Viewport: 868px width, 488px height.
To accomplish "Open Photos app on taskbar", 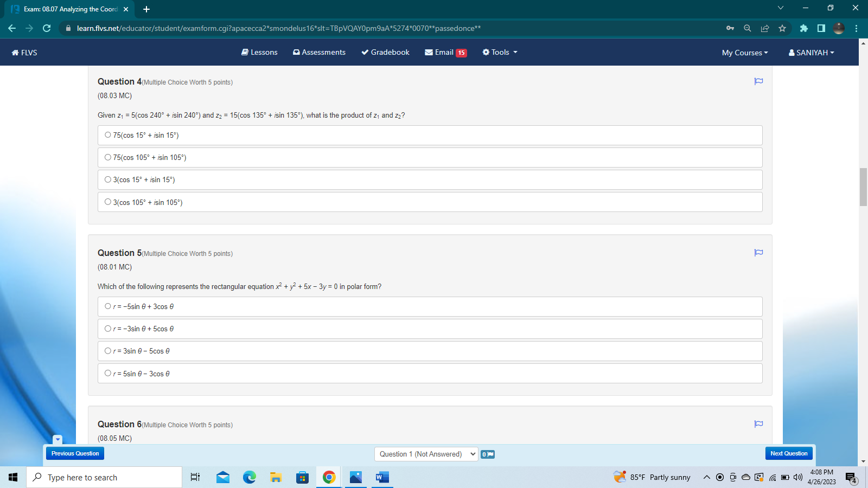I will 356,477.
